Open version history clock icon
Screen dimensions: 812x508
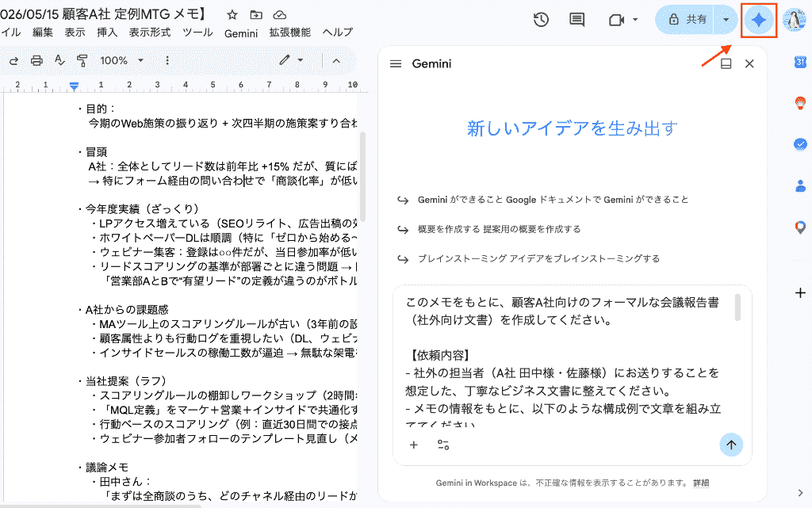[x=541, y=20]
